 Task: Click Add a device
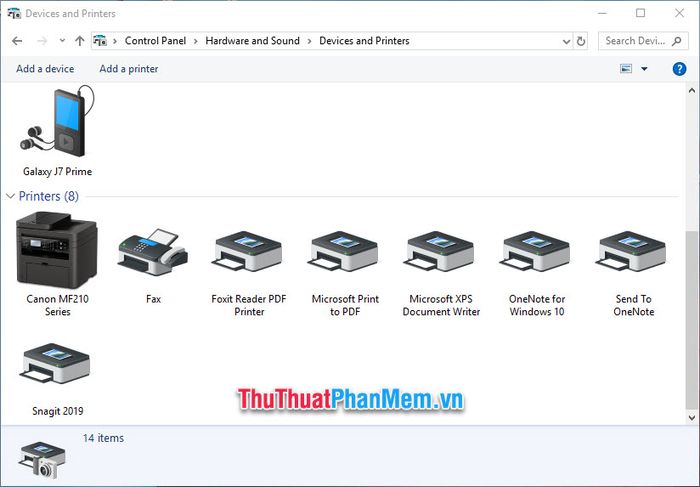[x=45, y=69]
